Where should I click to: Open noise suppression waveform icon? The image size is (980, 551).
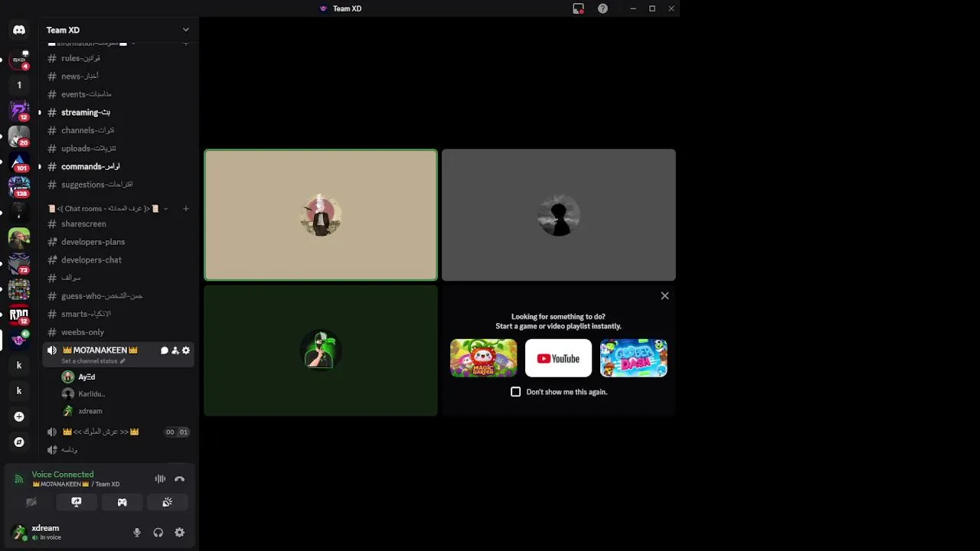(160, 479)
